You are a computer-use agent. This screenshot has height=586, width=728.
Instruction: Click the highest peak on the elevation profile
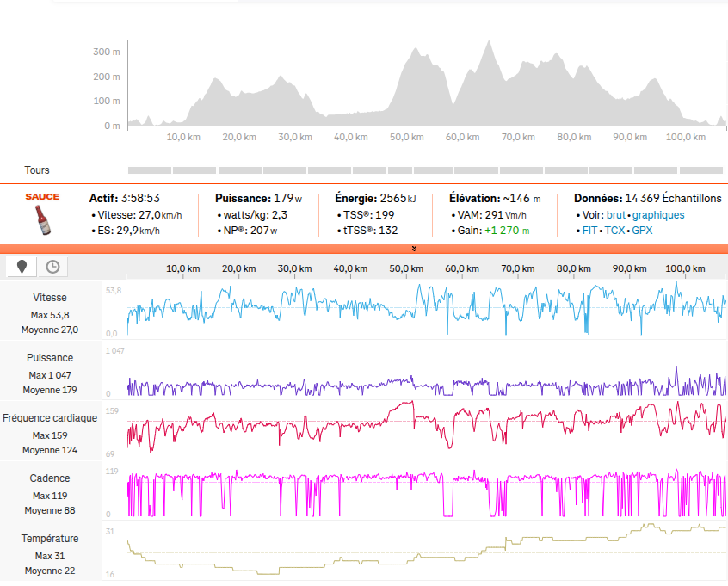coord(489,43)
